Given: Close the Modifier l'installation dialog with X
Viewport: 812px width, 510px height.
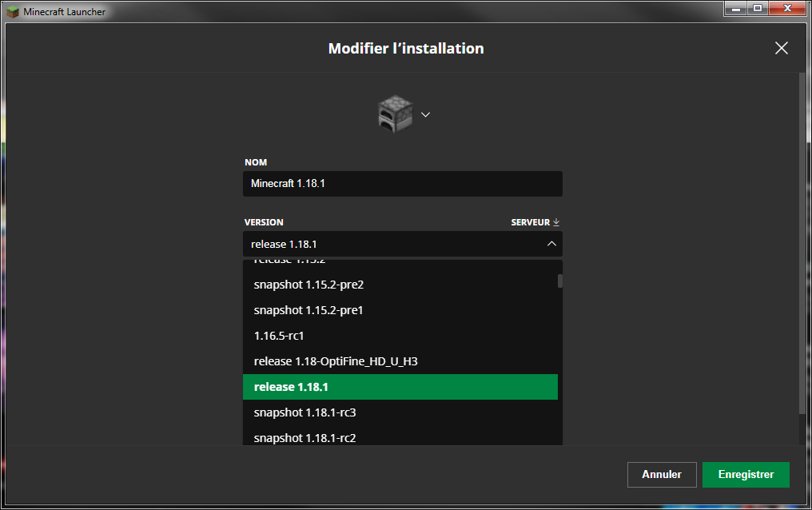Looking at the screenshot, I should pyautogui.click(x=781, y=48).
